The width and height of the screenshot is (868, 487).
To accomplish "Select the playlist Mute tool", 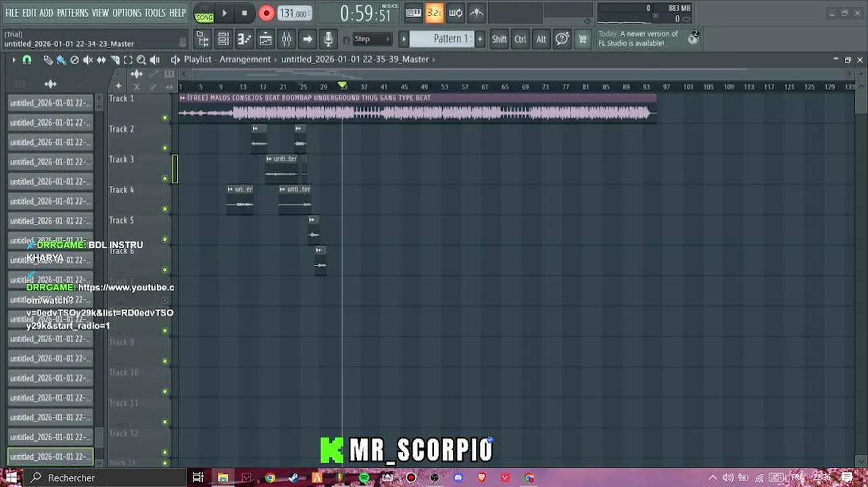I will tap(88, 60).
